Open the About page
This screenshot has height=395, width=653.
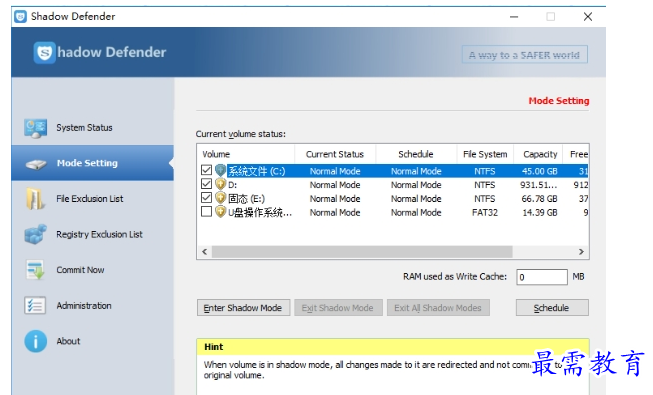pyautogui.click(x=92, y=341)
